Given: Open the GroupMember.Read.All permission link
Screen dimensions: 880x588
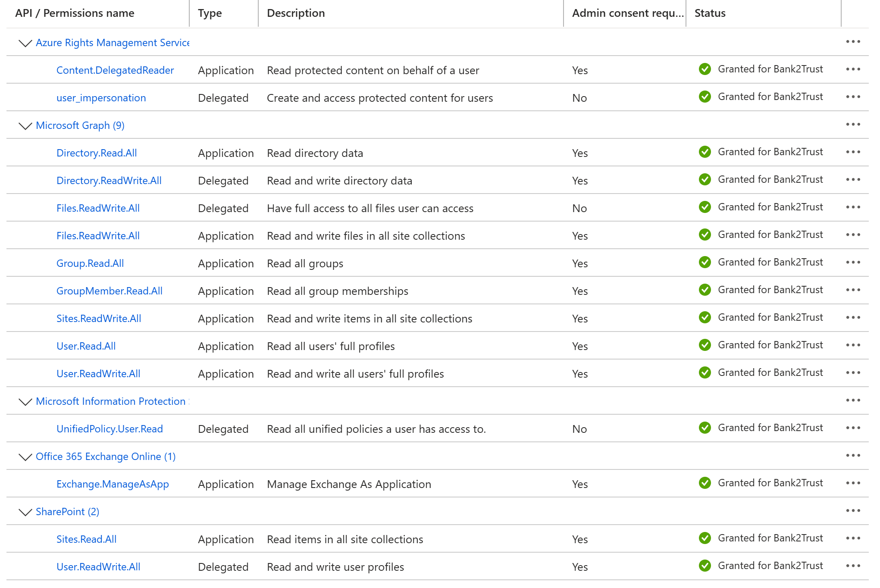Looking at the screenshot, I should click(110, 291).
